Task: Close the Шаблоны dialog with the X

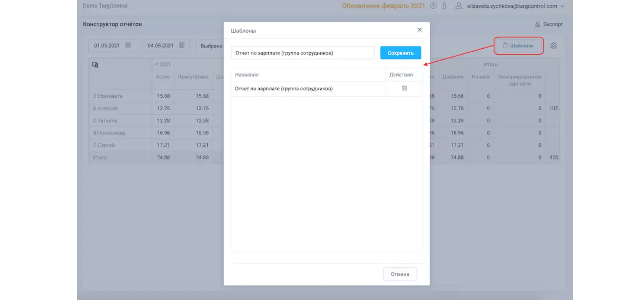Action: [419, 30]
